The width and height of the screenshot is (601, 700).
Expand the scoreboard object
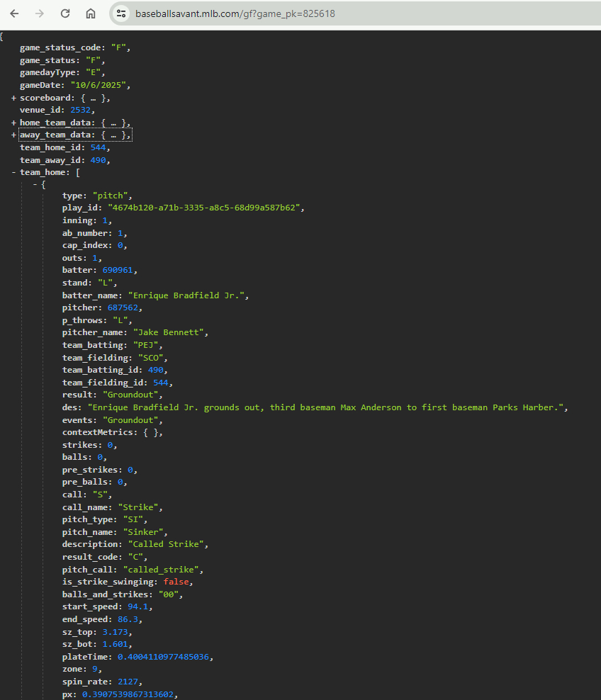[13, 98]
